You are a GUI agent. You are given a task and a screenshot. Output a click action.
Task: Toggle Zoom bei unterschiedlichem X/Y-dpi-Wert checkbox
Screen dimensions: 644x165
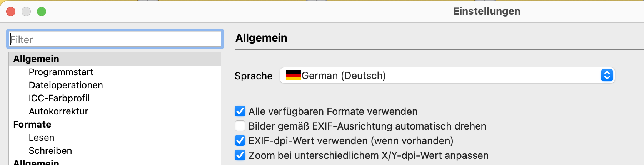(240, 155)
